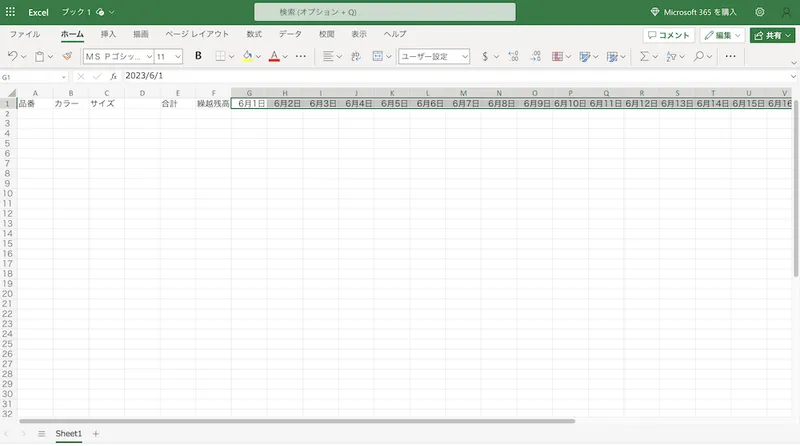800x446 pixels.
Task: Open the number format ユーザー設定 dropdown
Action: click(x=434, y=56)
